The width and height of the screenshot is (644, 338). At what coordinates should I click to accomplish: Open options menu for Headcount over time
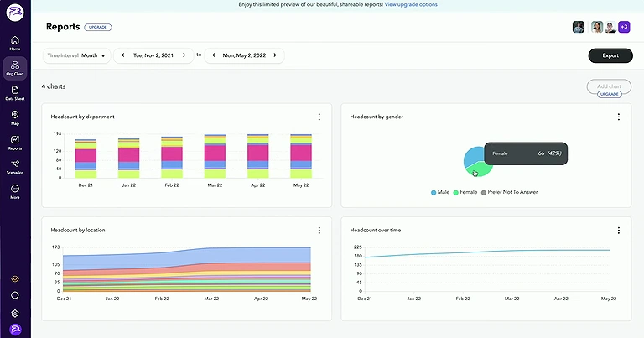click(x=619, y=231)
